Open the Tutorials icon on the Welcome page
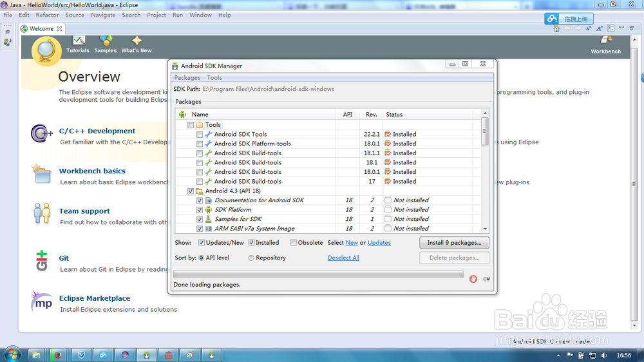Viewport: 644px width, 362px height. click(78, 41)
